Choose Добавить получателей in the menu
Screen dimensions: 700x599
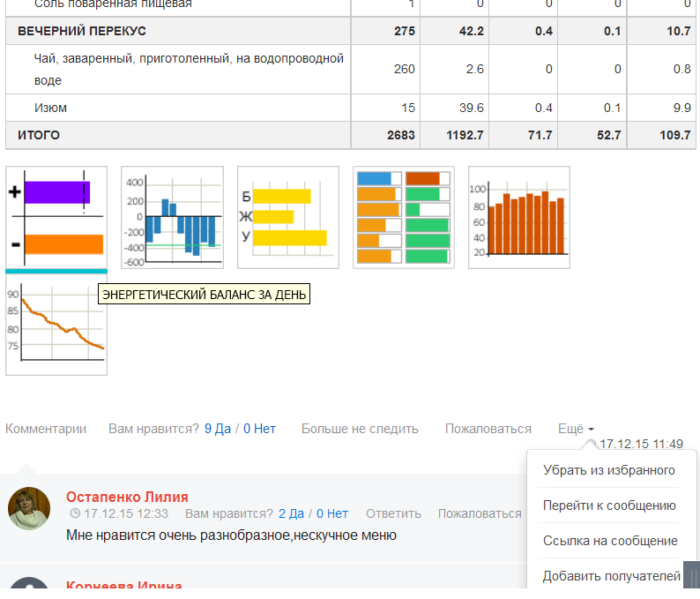[x=612, y=576]
